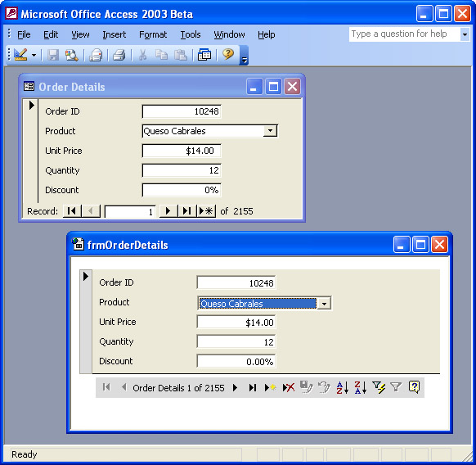Open the Insert menu

coord(115,34)
